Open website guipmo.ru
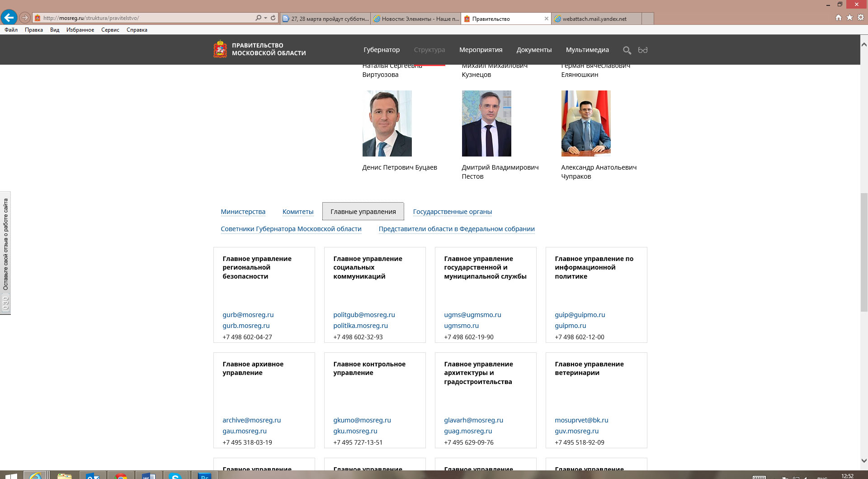 tap(570, 326)
